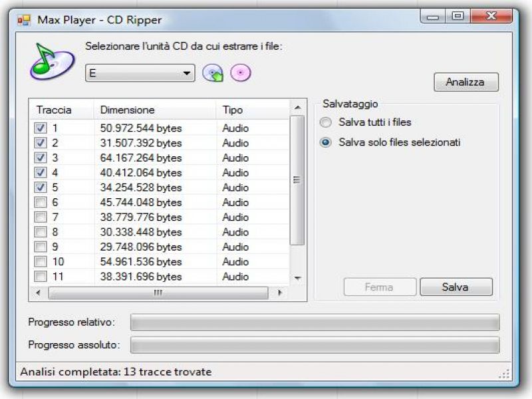Click '50.972.544 bytes' size cell
Image resolution: width=532 pixels, height=399 pixels.
coord(141,128)
